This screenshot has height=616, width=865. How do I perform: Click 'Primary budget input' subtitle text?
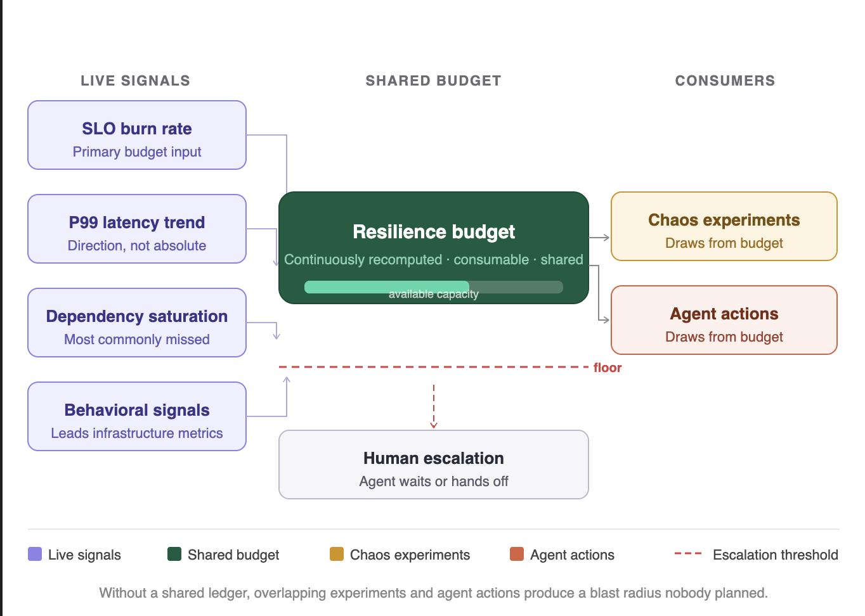137,152
